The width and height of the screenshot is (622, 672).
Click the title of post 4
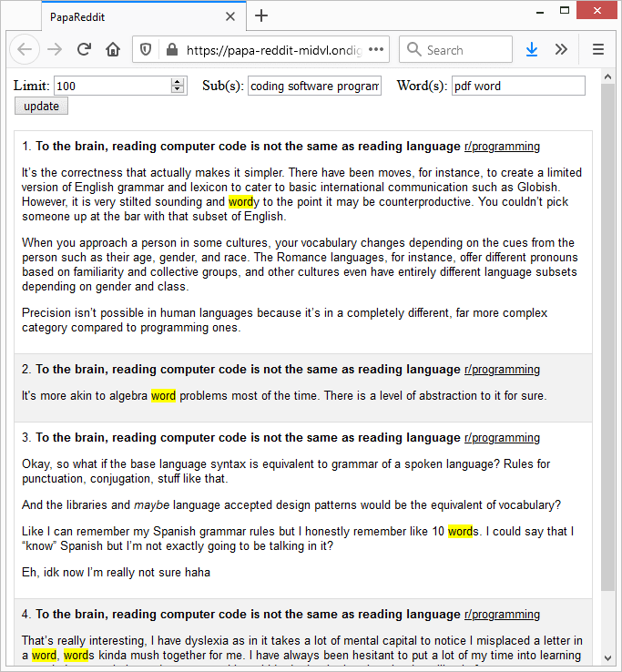coord(248,614)
